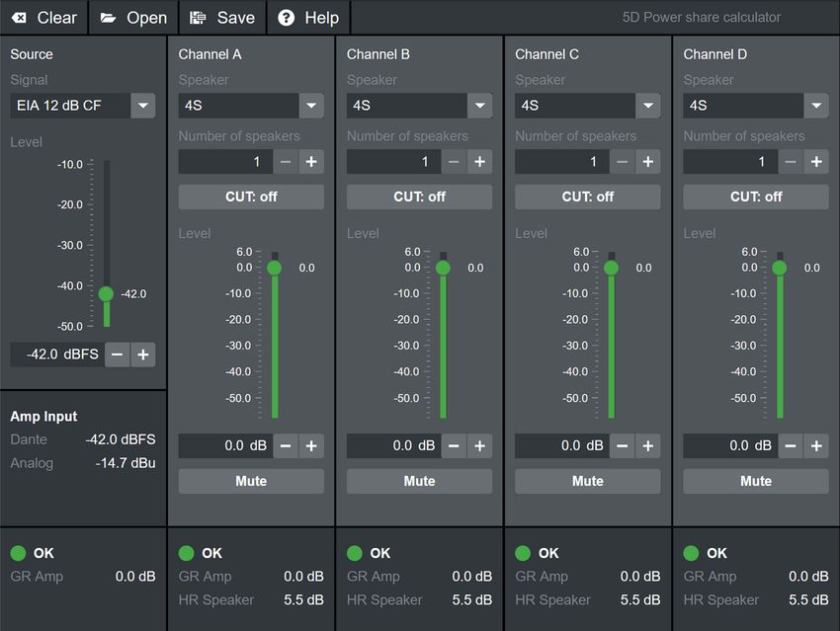The height and width of the screenshot is (631, 840).
Task: Decrease Channel B number of speakers with minus
Action: pos(454,162)
